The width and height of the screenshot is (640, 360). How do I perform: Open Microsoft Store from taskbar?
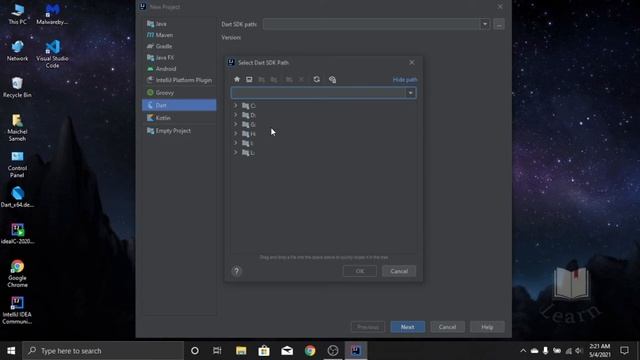264,351
